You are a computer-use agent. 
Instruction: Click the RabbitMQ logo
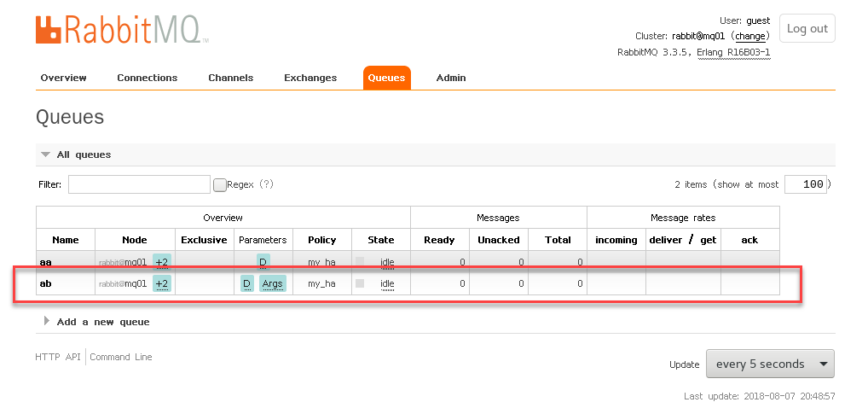point(122,29)
